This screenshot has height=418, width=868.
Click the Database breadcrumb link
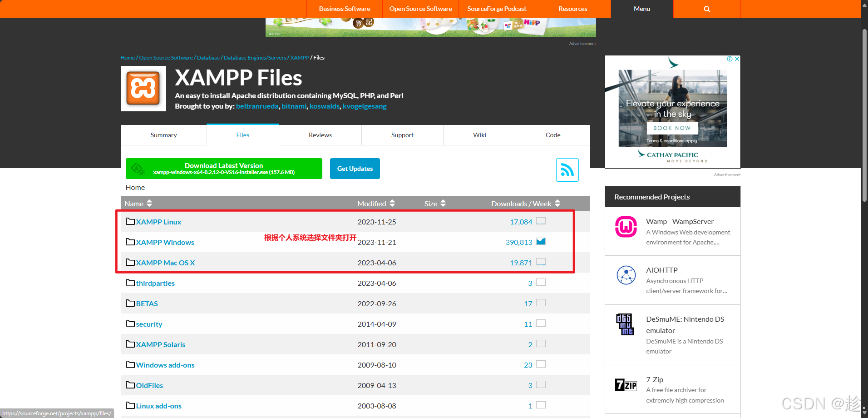[x=208, y=58]
